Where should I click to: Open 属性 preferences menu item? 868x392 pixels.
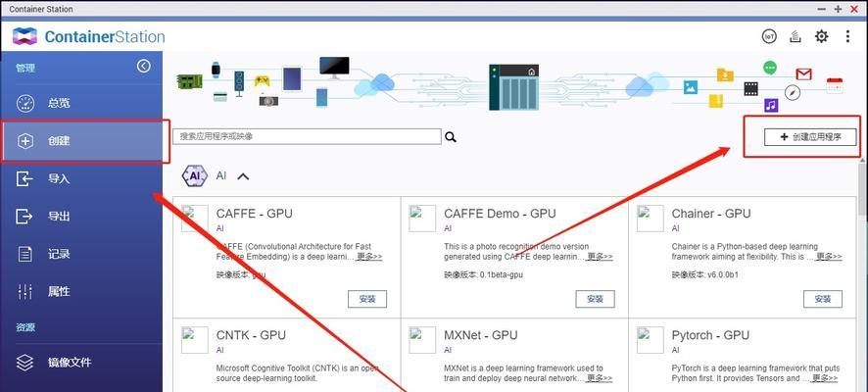point(81,292)
